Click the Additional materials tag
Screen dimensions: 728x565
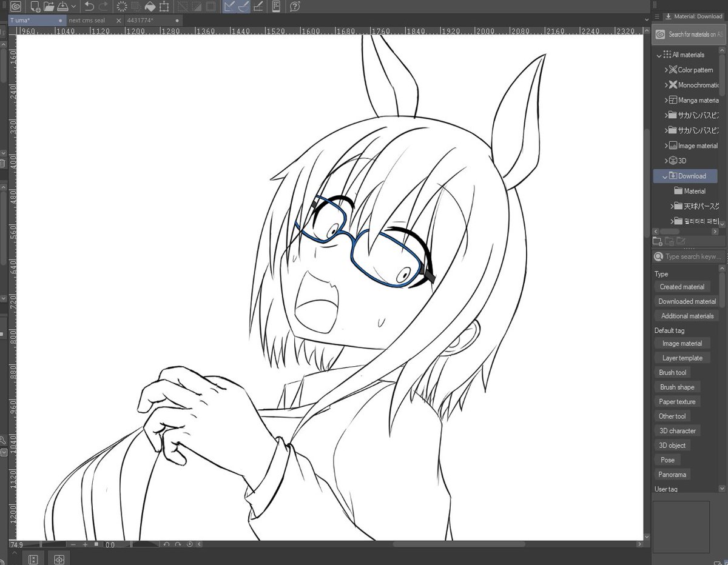687,316
